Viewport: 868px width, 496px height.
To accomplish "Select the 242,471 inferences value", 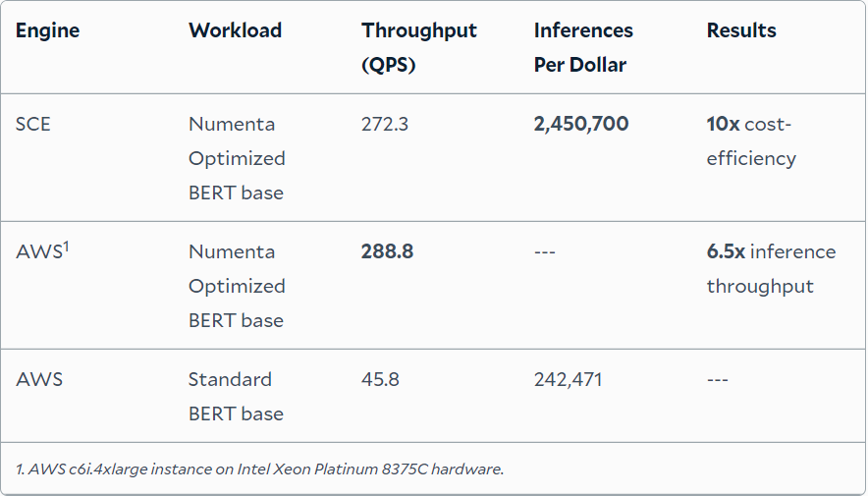I will tap(568, 379).
